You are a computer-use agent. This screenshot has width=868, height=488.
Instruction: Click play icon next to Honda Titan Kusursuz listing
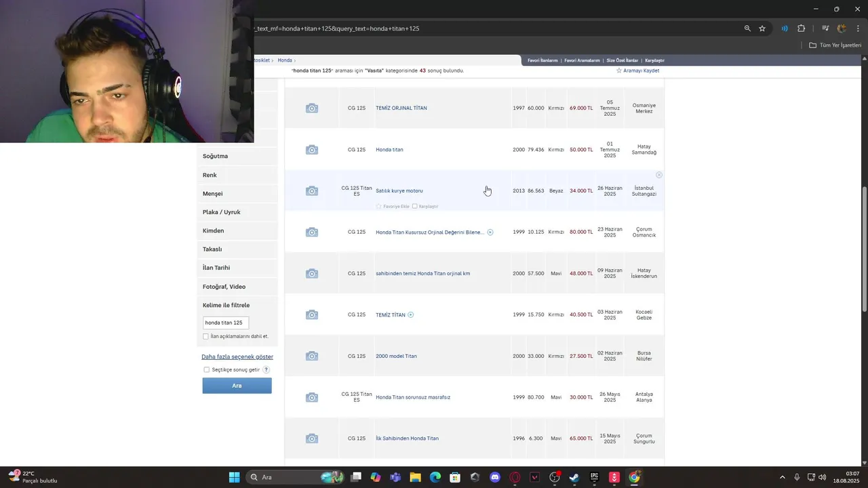pos(490,232)
